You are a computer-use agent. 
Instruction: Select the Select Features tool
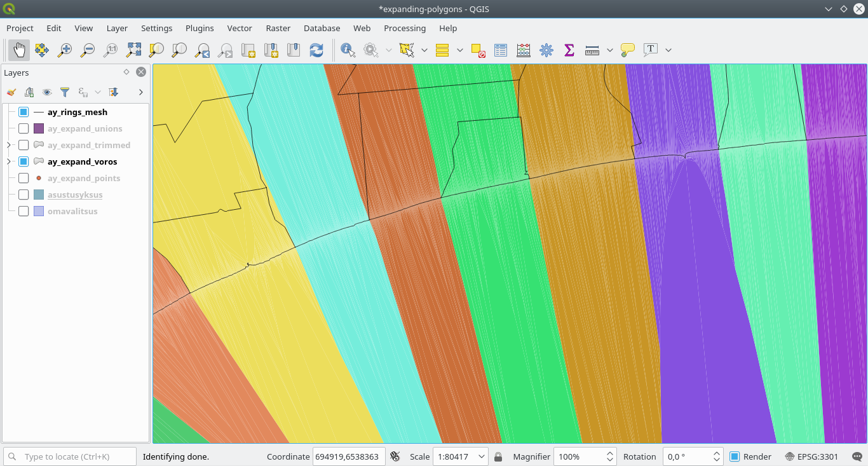[406, 50]
